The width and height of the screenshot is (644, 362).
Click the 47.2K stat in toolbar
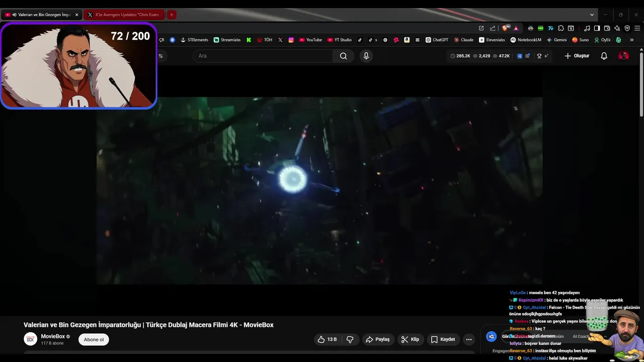coord(501,56)
